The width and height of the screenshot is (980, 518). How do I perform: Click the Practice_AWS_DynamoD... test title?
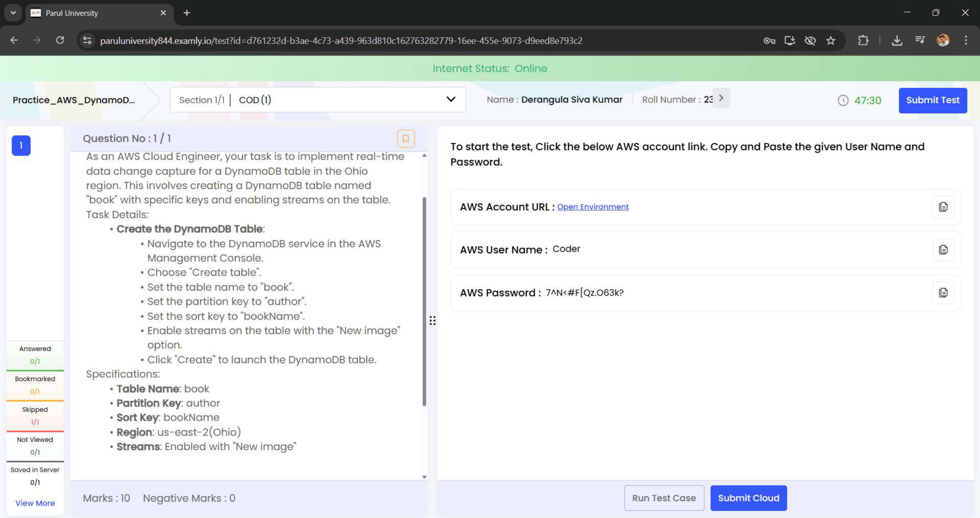74,100
